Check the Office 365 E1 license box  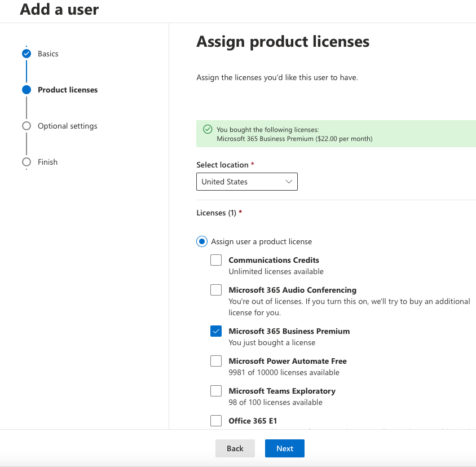point(216,421)
